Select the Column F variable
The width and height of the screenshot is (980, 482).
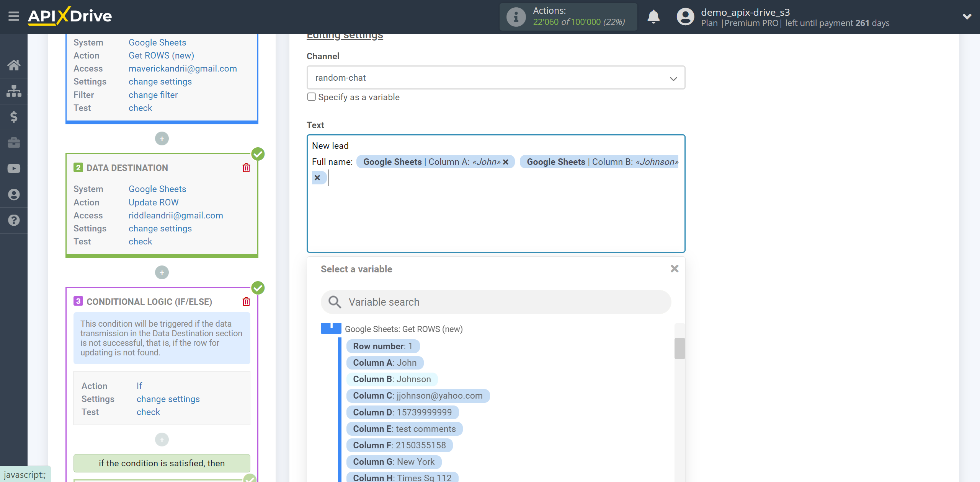click(x=399, y=445)
